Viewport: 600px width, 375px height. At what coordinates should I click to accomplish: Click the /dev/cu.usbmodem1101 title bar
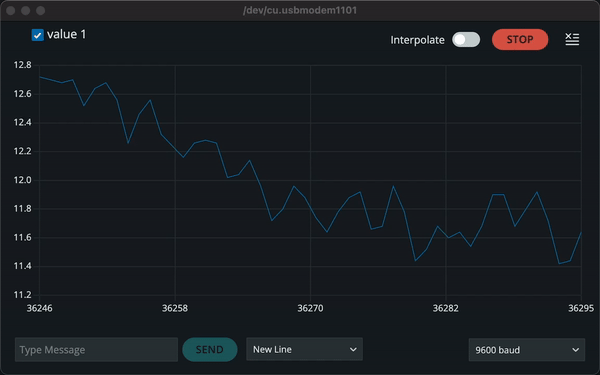(x=300, y=10)
